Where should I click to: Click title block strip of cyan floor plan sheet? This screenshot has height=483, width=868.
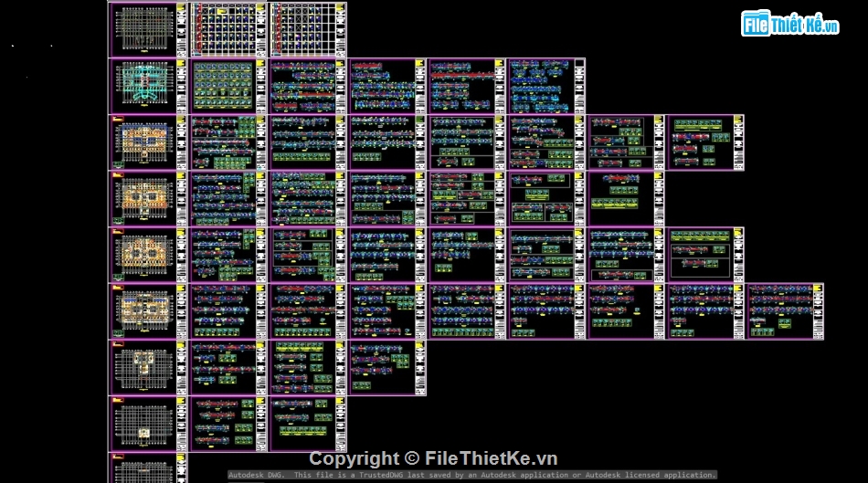(x=181, y=86)
